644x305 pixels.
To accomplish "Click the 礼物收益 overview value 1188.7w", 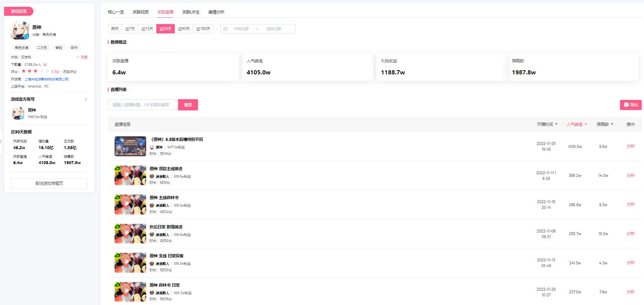I will click(393, 72).
